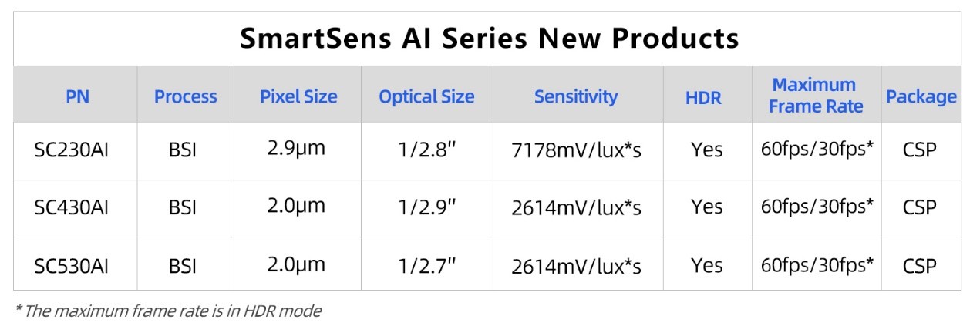Click the Pixel Size column header
The height and width of the screenshot is (333, 980).
pyautogui.click(x=298, y=96)
